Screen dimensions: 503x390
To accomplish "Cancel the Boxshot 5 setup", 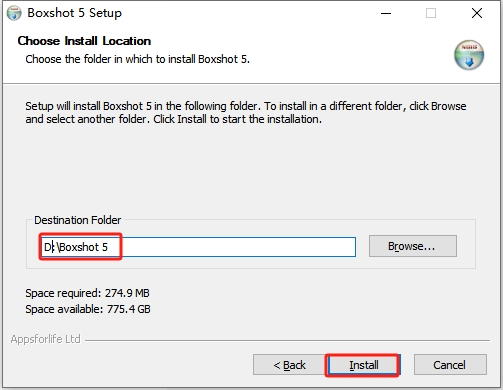I will coord(450,365).
